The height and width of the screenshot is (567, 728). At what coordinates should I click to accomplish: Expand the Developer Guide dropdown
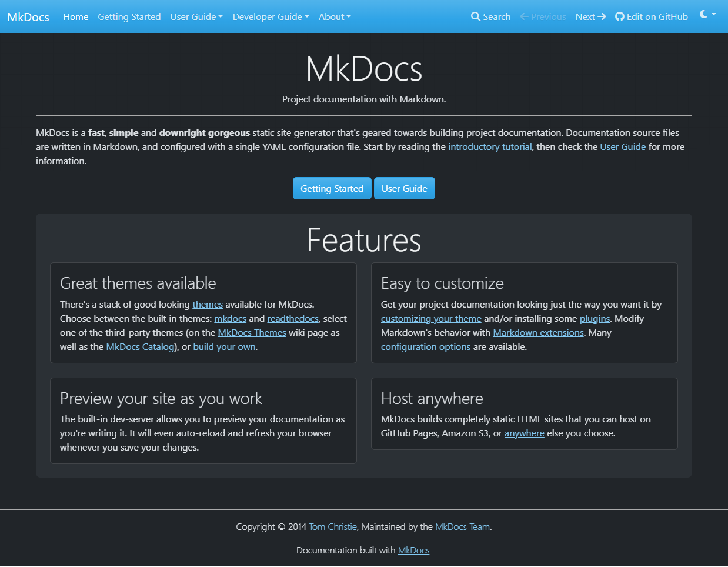tap(270, 16)
